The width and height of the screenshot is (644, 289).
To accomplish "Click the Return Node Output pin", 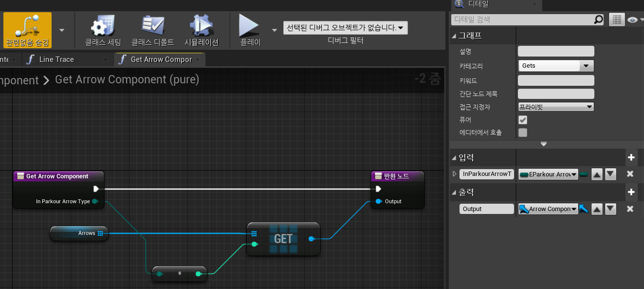I will tap(379, 201).
